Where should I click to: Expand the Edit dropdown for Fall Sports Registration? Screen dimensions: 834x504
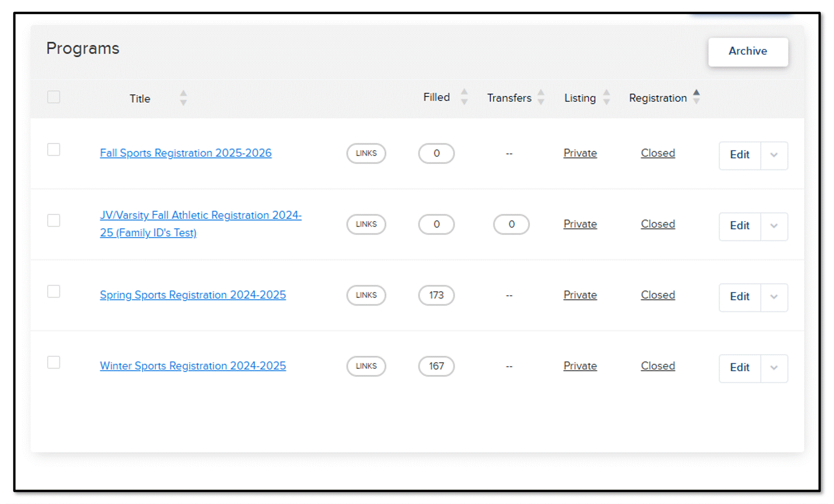coord(774,156)
